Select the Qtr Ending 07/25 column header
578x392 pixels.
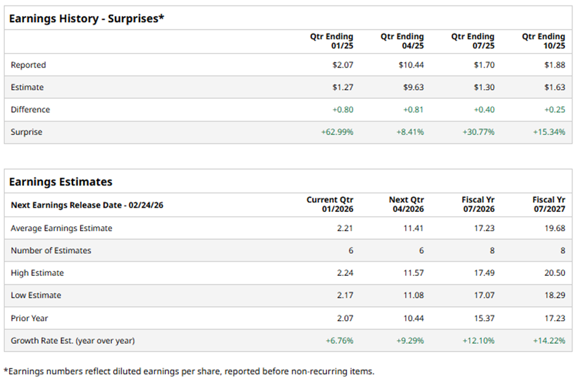473,41
